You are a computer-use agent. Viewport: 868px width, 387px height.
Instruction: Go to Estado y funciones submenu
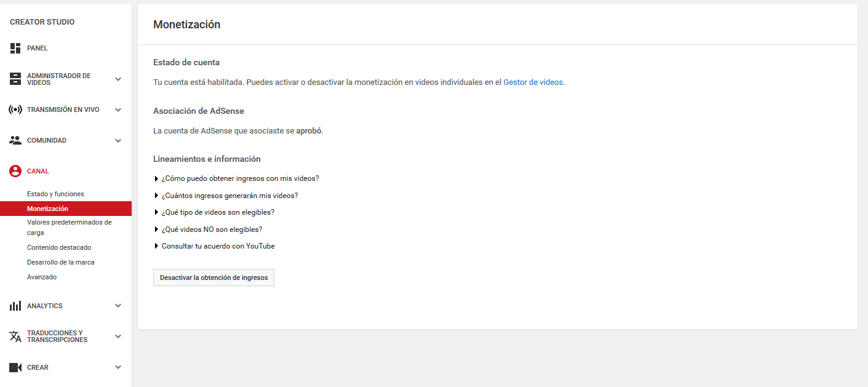[55, 194]
